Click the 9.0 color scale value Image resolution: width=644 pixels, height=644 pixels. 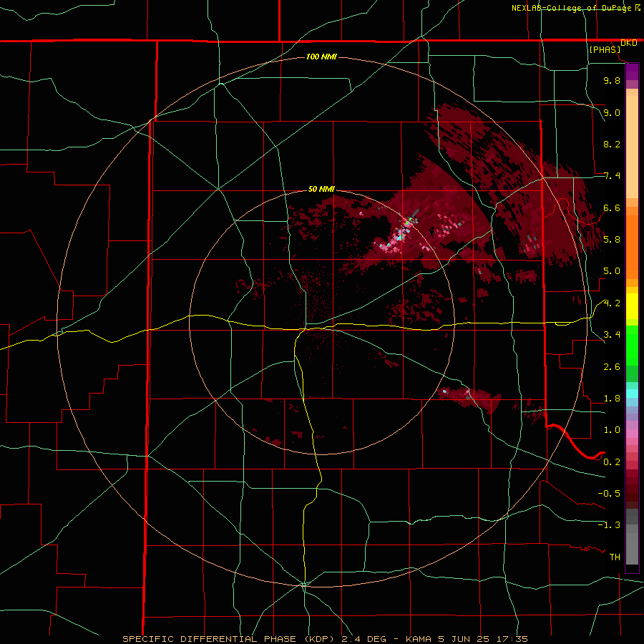[x=612, y=112]
